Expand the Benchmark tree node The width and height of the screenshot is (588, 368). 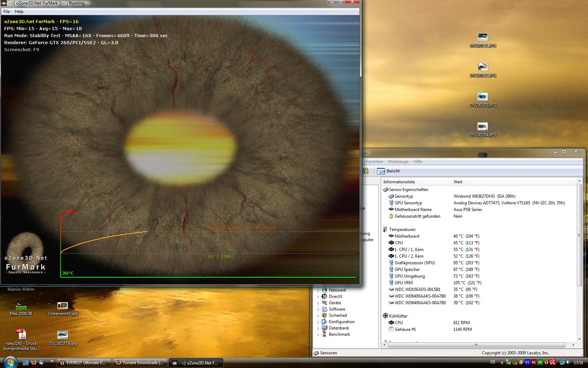(x=318, y=335)
